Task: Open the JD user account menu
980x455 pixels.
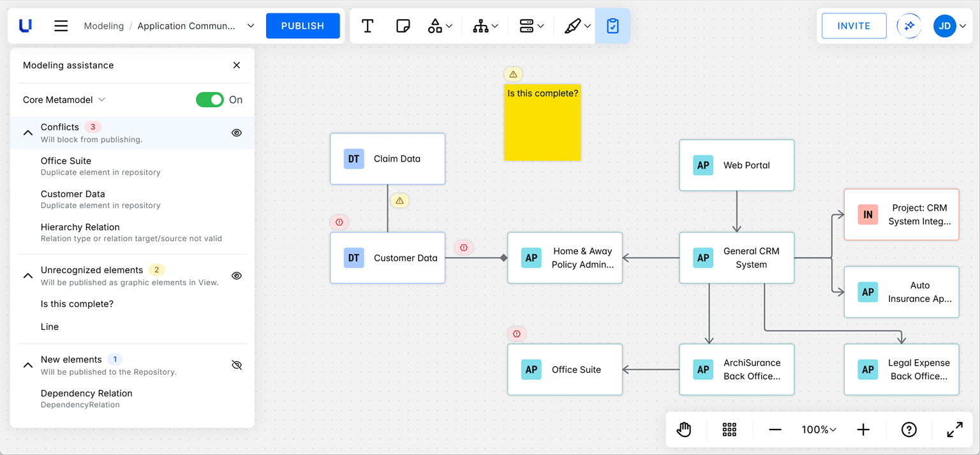Action: tap(949, 26)
